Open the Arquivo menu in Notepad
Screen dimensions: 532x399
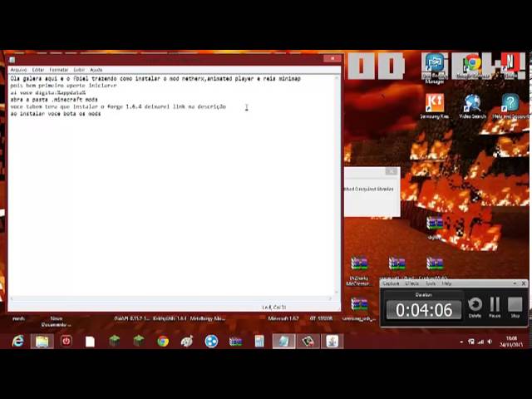click(18, 70)
